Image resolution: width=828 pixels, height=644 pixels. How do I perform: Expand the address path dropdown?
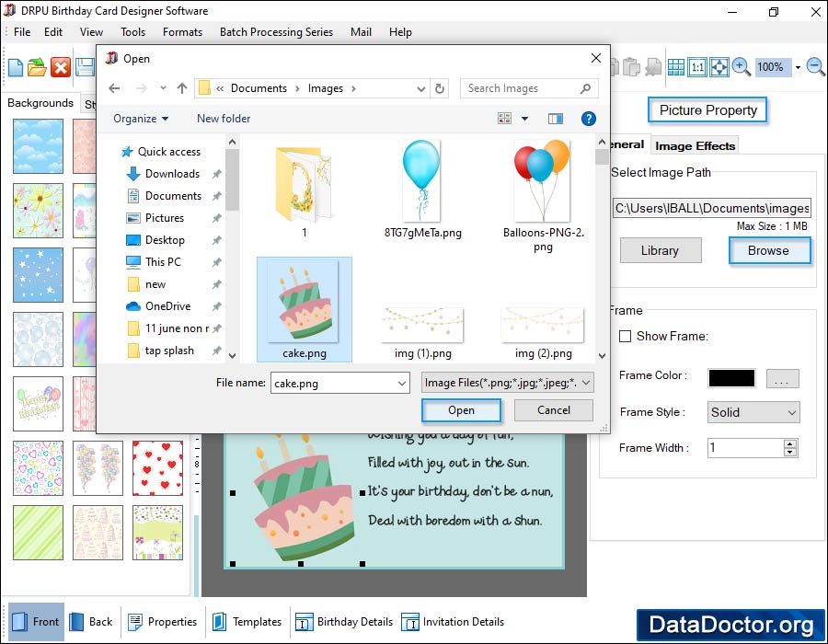420,88
